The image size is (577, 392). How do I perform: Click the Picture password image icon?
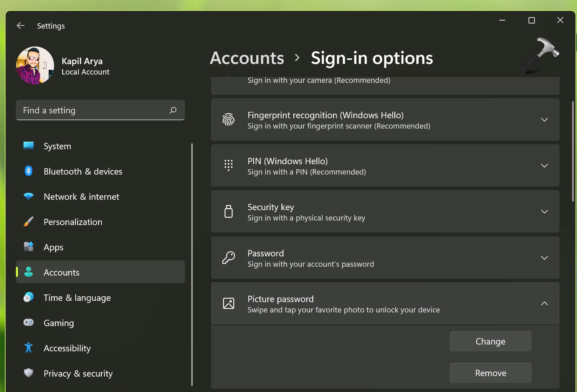point(228,303)
